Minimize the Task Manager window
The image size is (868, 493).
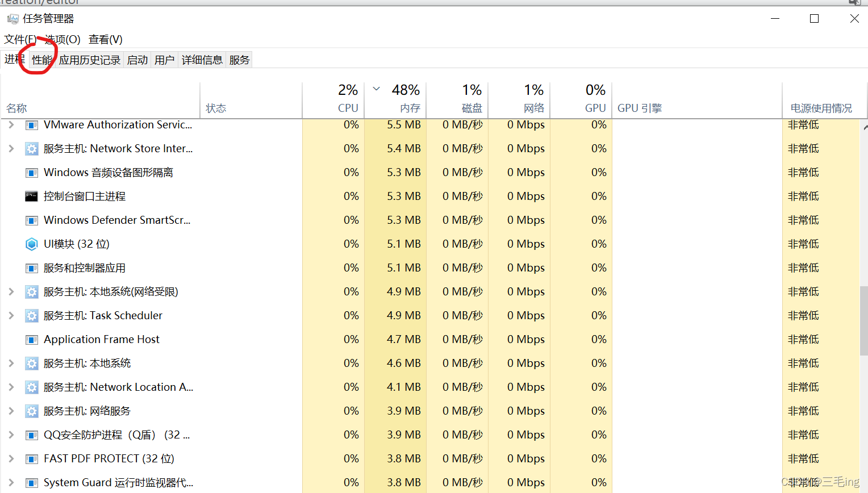pos(775,19)
